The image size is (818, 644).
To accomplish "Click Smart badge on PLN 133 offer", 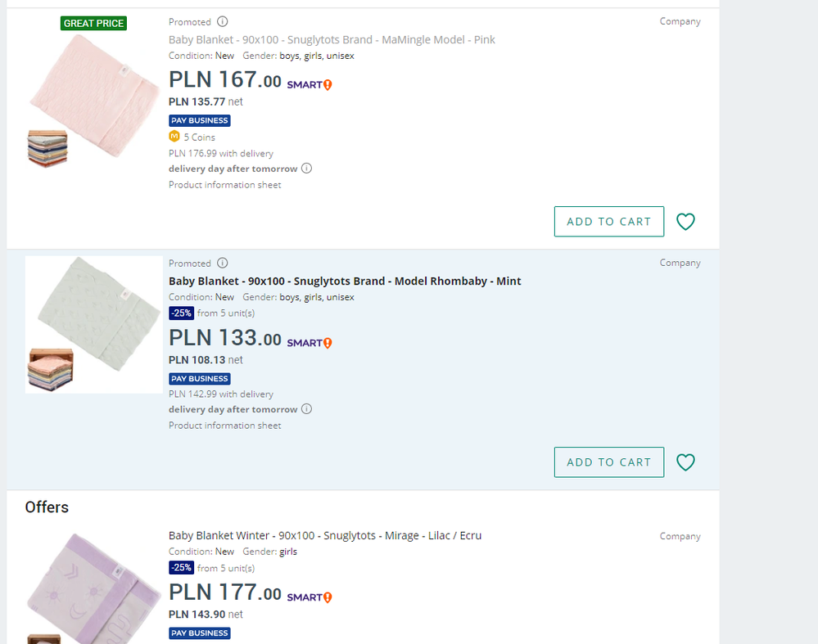I will 310,343.
